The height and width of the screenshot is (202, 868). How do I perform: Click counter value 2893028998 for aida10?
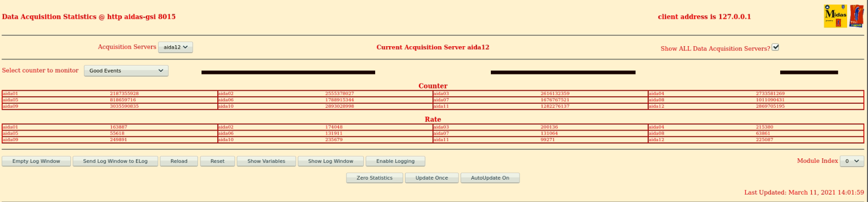coord(339,106)
